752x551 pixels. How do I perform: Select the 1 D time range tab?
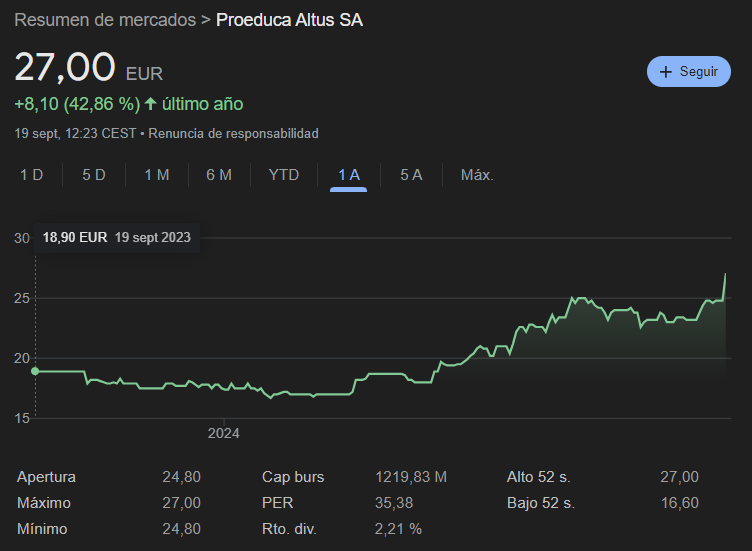[x=32, y=175]
